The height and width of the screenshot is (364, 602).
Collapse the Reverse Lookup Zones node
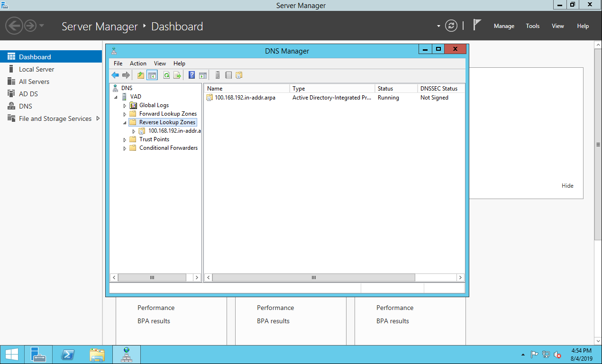click(x=125, y=123)
